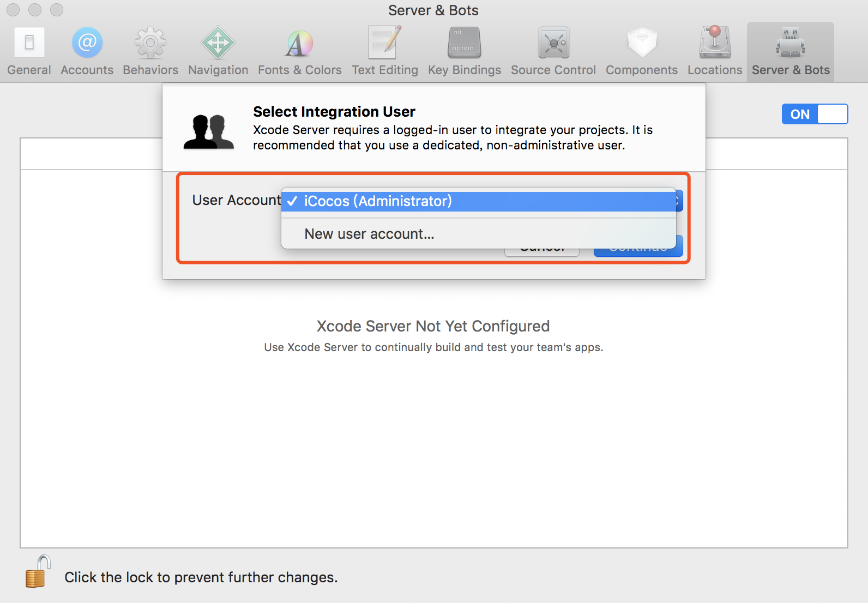Open the Locations drive icon
Screen dimensions: 868x603
(x=715, y=43)
